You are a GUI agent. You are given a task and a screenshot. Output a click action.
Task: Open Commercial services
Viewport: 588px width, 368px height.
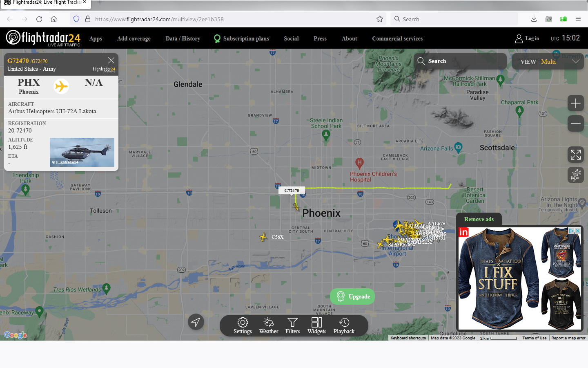pos(397,38)
